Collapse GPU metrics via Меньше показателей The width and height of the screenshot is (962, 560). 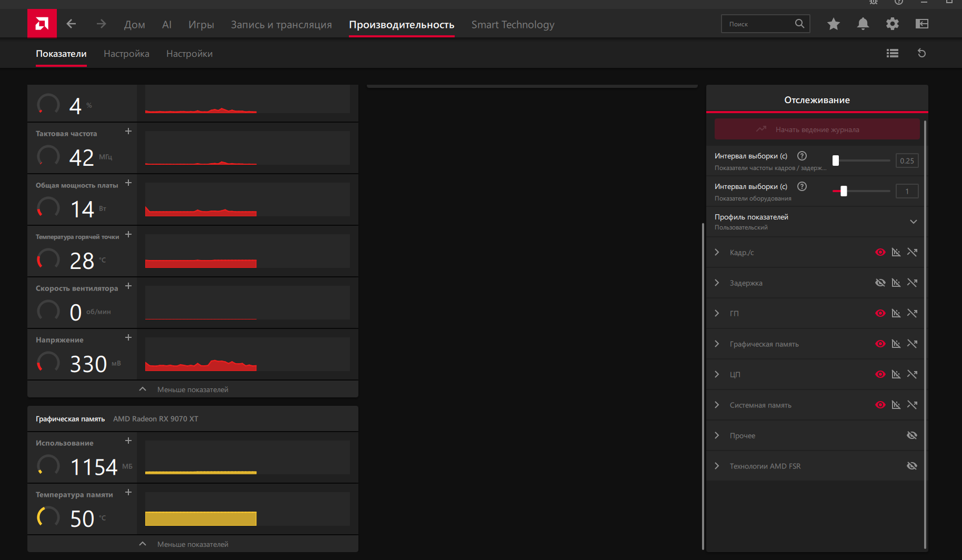click(x=193, y=389)
